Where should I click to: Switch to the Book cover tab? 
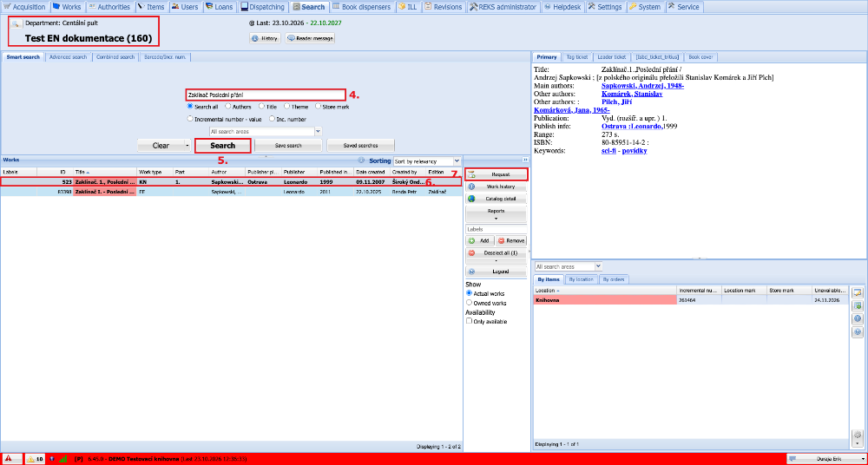coord(700,56)
